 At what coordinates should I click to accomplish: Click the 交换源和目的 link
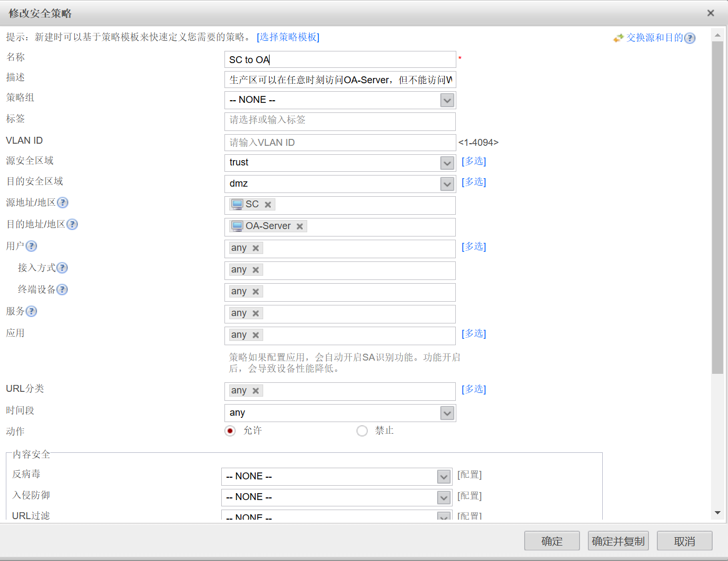point(655,38)
